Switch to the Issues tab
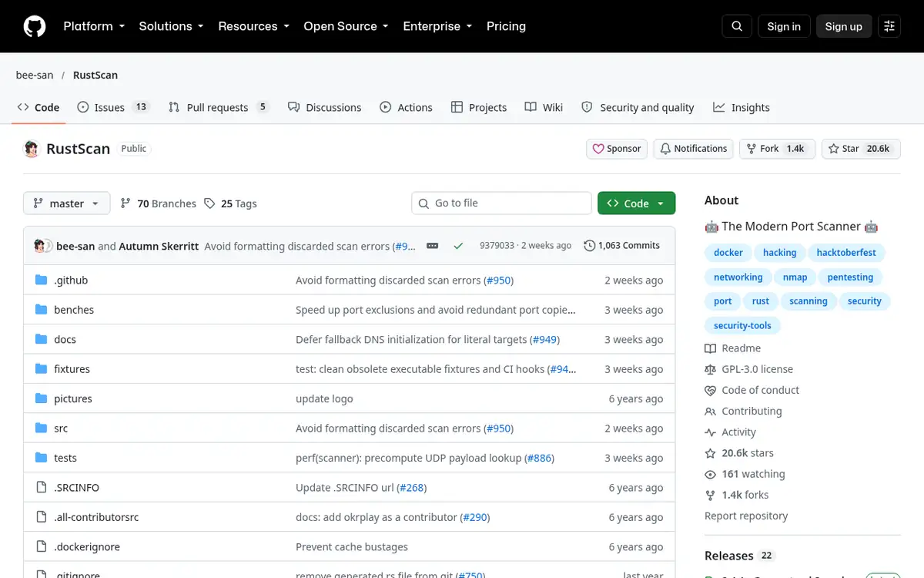924x578 pixels. pyautogui.click(x=113, y=107)
